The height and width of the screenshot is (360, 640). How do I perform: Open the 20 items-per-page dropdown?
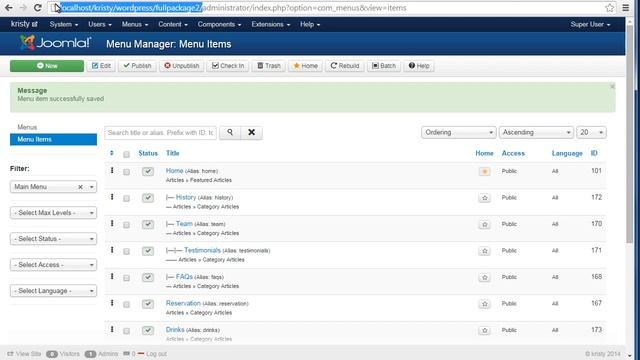click(x=591, y=132)
